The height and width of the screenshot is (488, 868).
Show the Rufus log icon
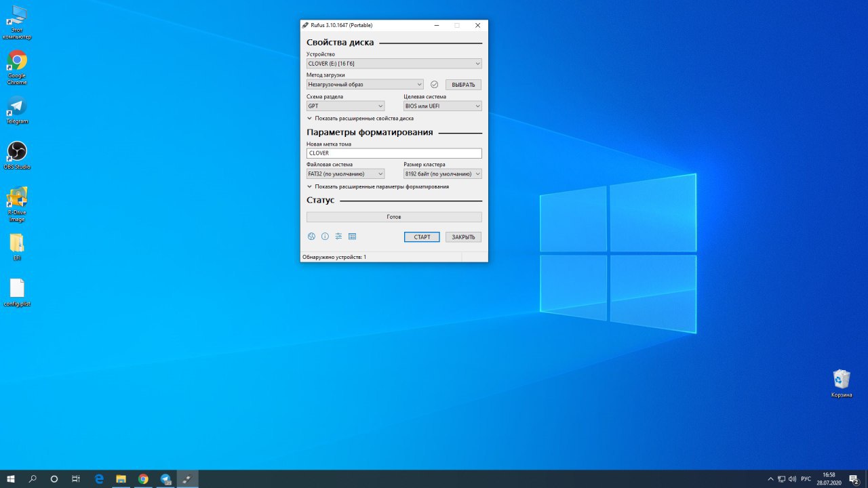pos(352,237)
